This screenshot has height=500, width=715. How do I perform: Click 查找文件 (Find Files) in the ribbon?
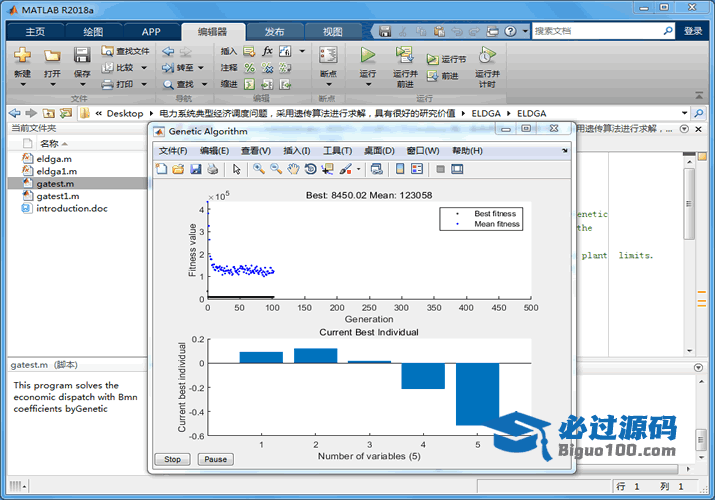pyautogui.click(x=125, y=51)
